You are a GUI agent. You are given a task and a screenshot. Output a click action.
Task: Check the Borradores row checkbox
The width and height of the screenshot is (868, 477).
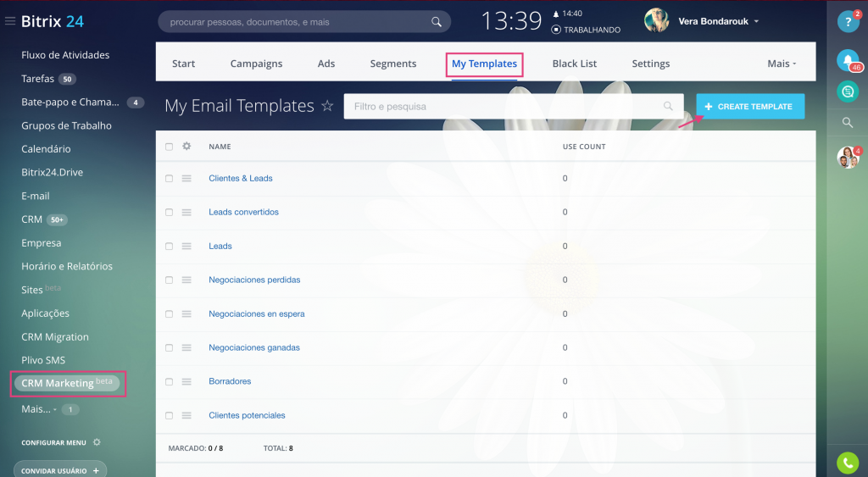(x=169, y=381)
